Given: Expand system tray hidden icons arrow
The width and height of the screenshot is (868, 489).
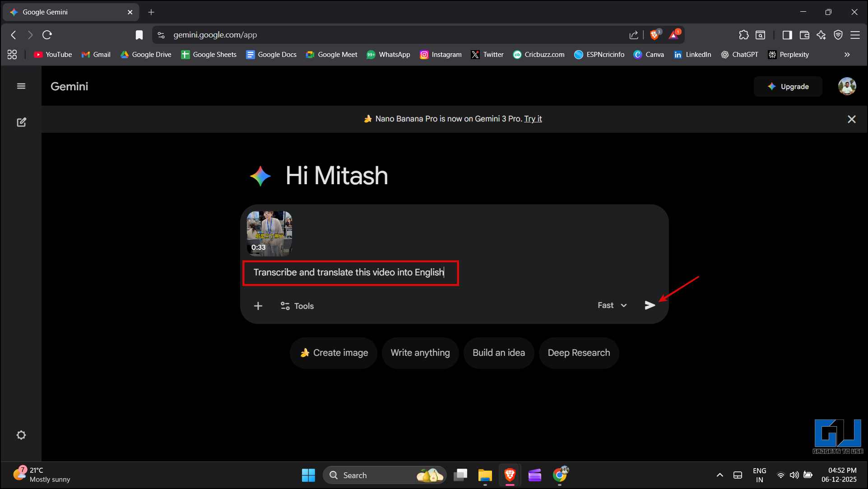Looking at the screenshot, I should 719,475.
